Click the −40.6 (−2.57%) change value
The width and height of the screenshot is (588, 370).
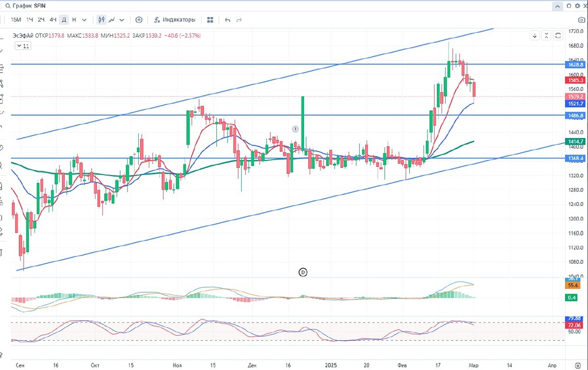pyautogui.click(x=183, y=36)
